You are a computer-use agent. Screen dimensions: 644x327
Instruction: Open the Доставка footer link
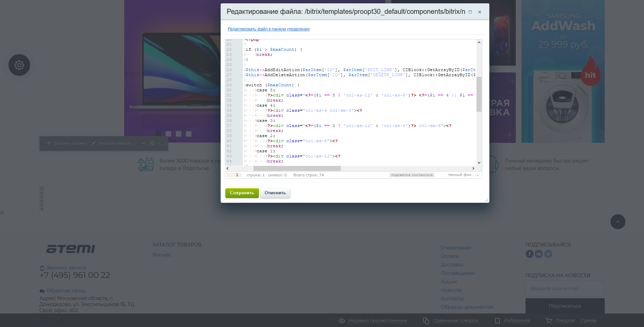pyautogui.click(x=452, y=265)
